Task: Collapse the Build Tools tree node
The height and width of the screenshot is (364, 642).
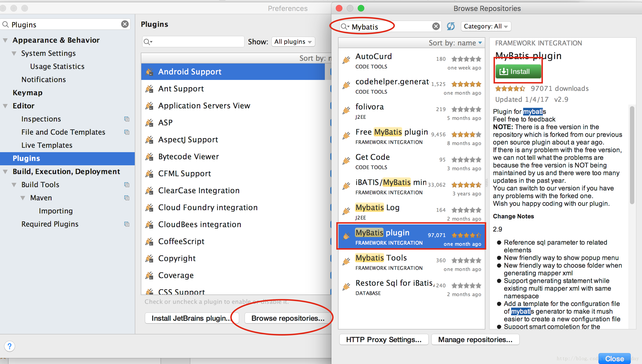Action: tap(14, 185)
